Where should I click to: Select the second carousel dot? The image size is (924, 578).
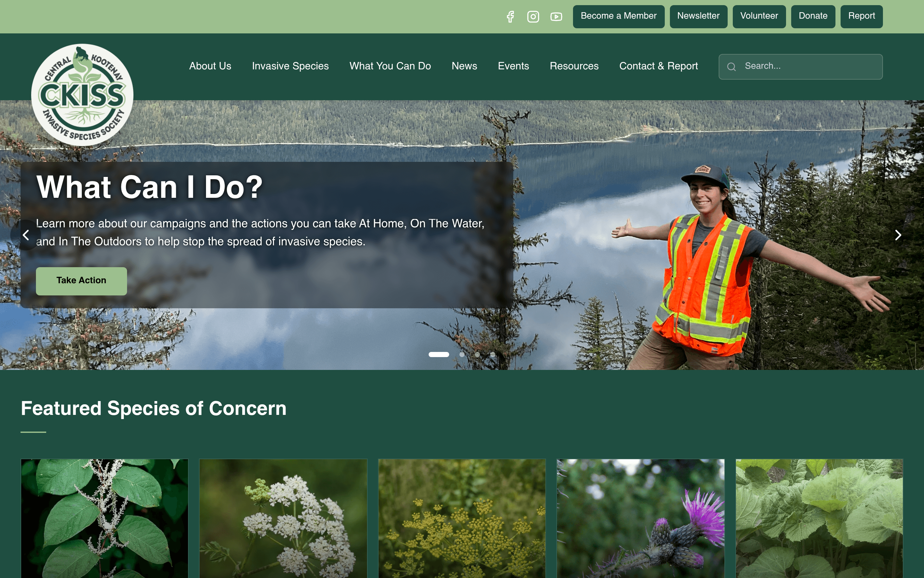pos(462,355)
